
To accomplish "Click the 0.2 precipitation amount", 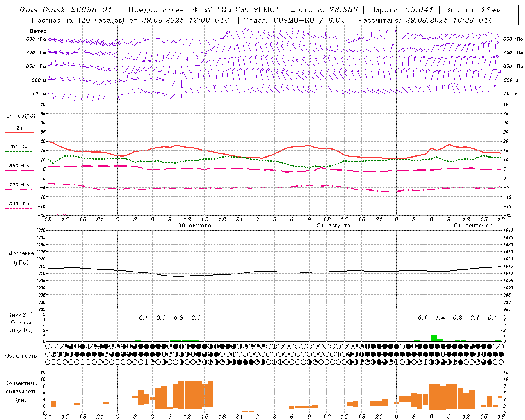I will tap(458, 318).
